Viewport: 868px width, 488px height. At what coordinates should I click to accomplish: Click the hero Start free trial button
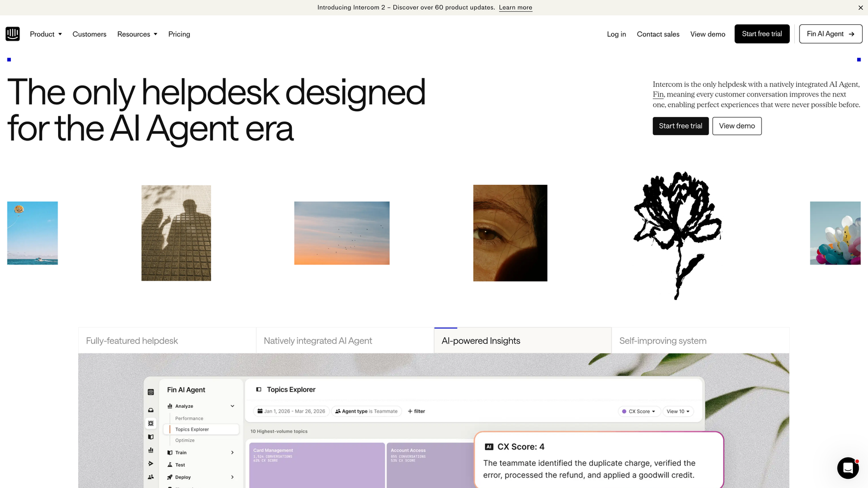[x=680, y=126]
